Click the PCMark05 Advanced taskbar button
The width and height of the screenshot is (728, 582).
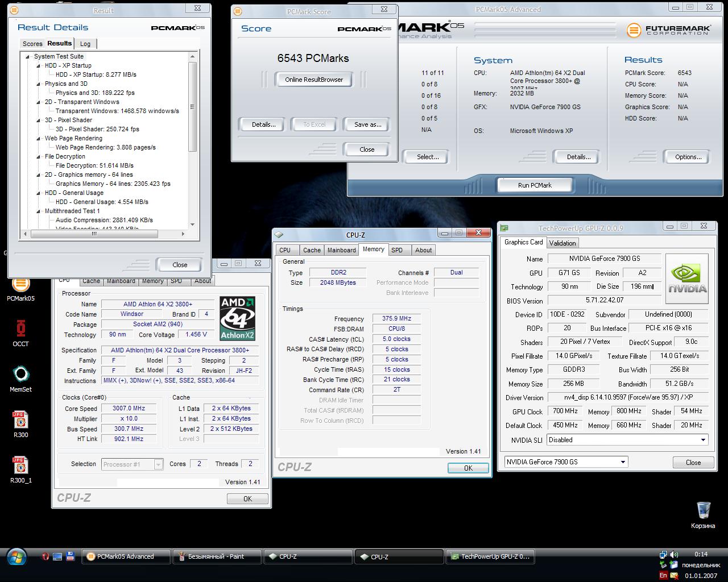pos(126,556)
